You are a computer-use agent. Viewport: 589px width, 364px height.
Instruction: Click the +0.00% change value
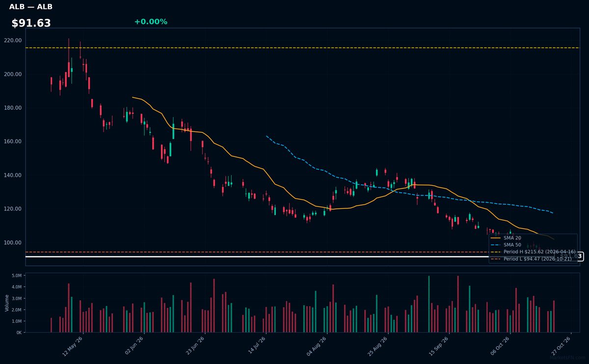151,22
